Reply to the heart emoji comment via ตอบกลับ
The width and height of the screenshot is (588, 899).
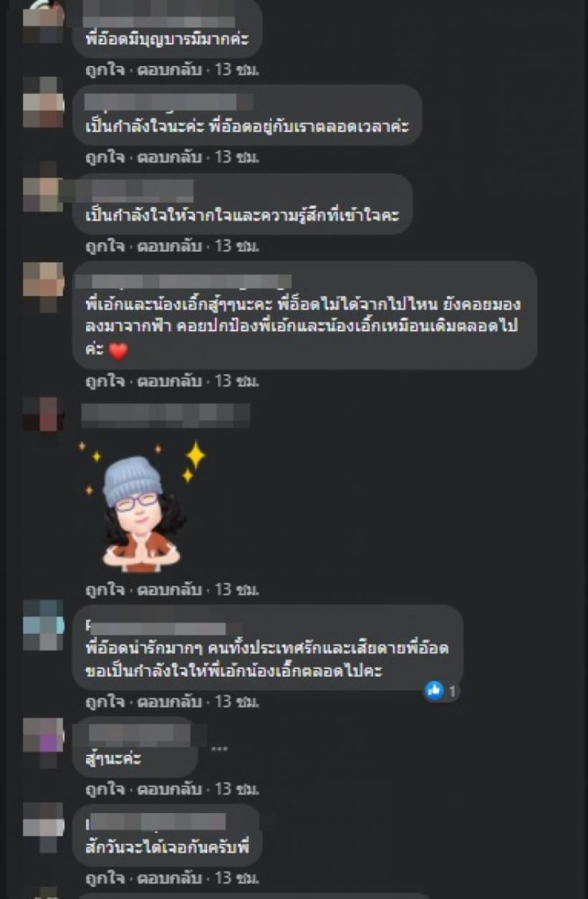click(169, 381)
